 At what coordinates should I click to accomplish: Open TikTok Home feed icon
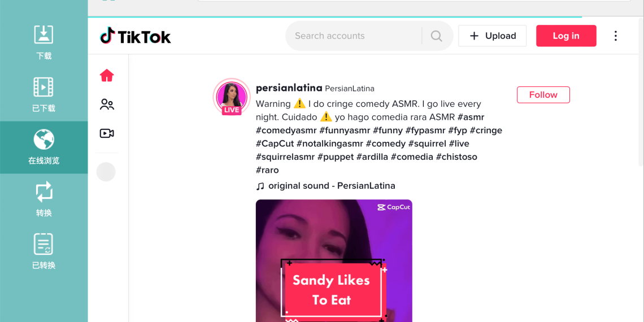point(107,76)
